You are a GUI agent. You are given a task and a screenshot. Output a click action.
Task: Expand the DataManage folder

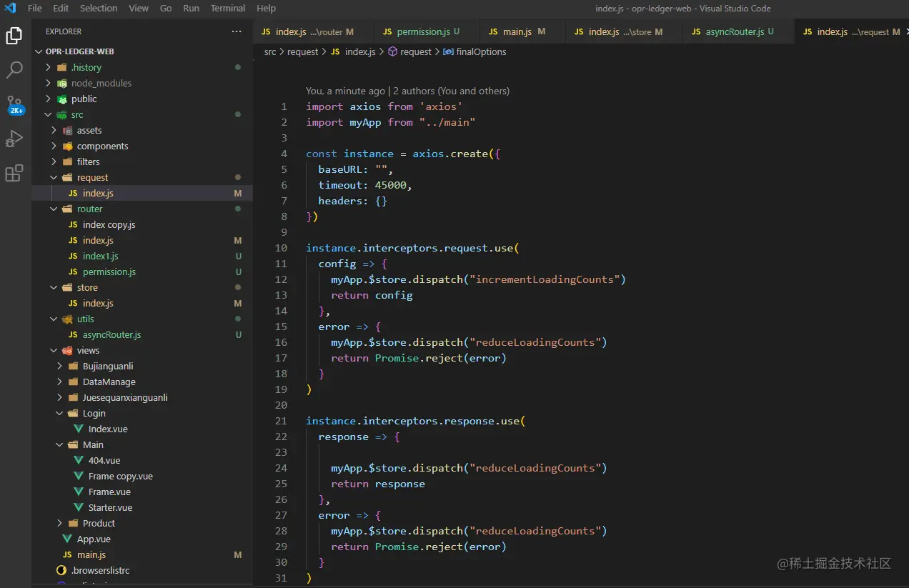[59, 382]
